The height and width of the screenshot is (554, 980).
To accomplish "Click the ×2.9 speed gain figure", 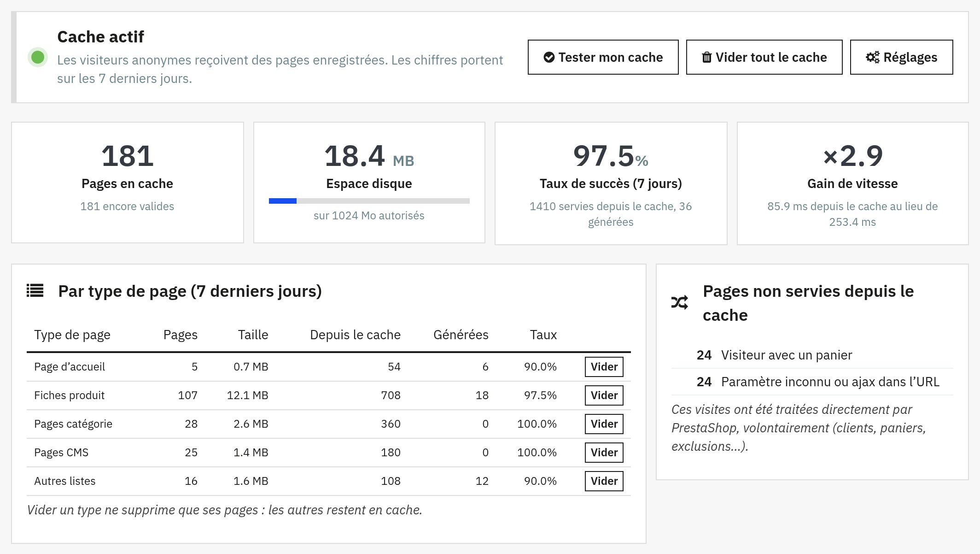I will click(x=852, y=156).
